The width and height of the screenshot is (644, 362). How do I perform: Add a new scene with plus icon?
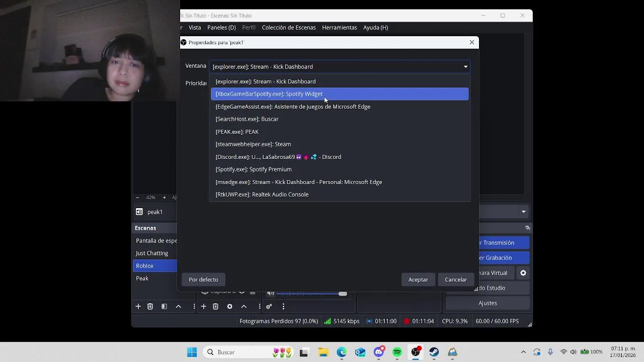pyautogui.click(x=138, y=306)
